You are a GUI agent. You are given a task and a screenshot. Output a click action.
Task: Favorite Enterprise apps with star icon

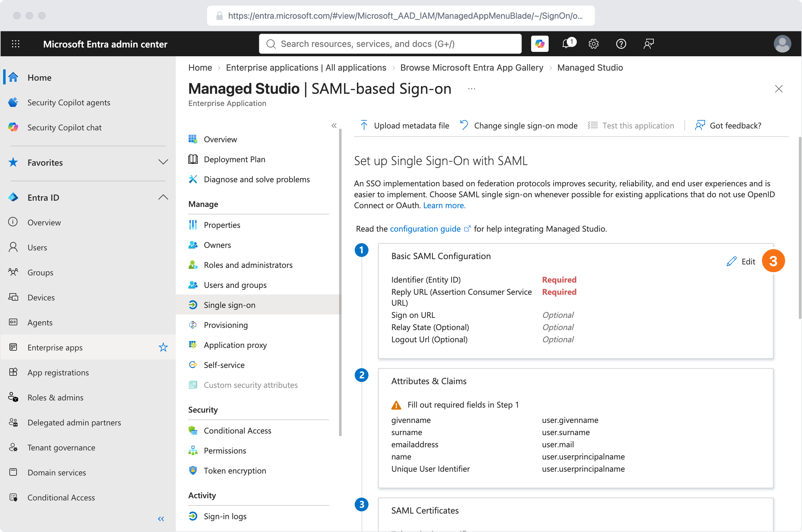[x=163, y=348]
